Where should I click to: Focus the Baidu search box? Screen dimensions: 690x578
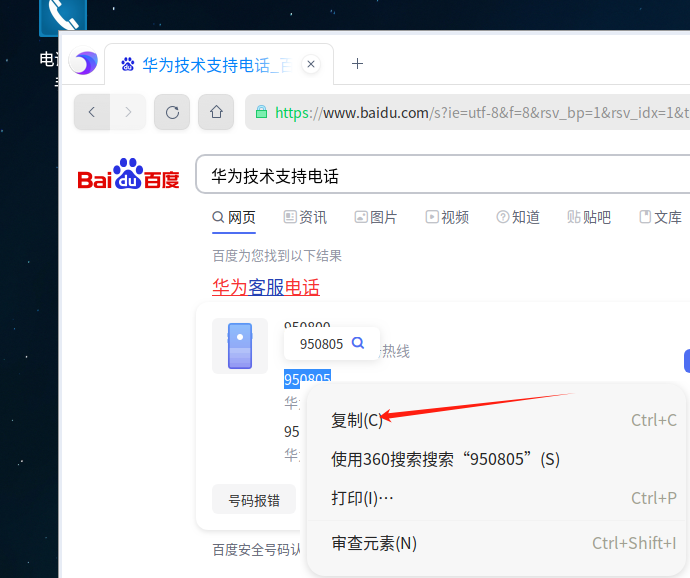point(443,174)
